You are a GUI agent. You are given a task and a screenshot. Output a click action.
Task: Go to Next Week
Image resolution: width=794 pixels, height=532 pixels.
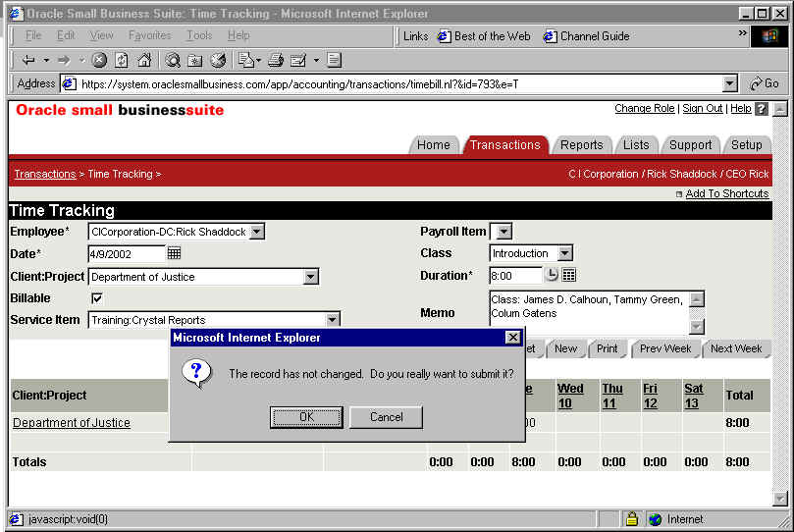736,348
